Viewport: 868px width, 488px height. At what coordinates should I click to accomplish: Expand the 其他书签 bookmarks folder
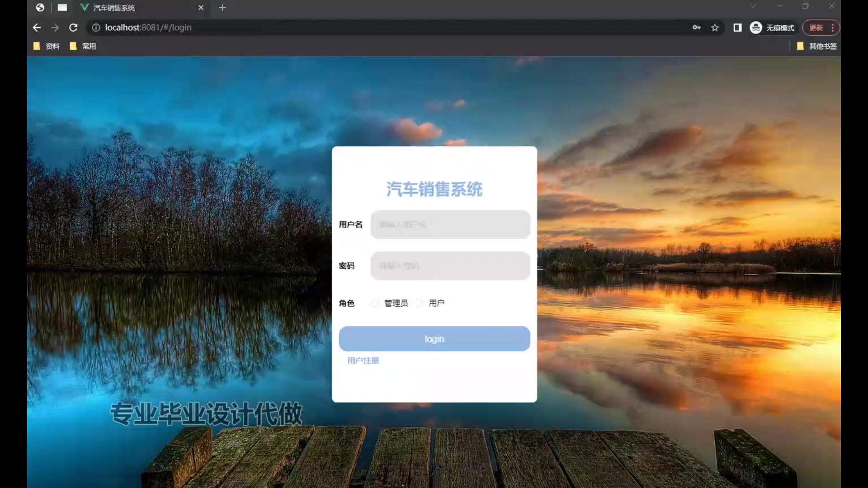point(816,46)
